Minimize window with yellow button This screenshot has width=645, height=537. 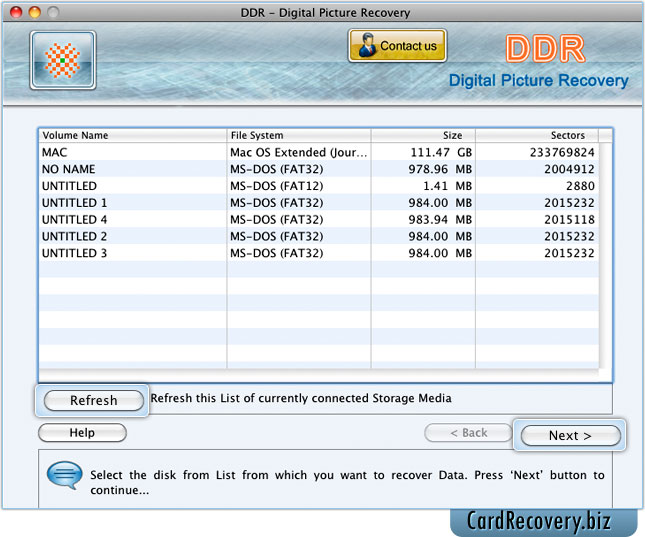point(35,12)
